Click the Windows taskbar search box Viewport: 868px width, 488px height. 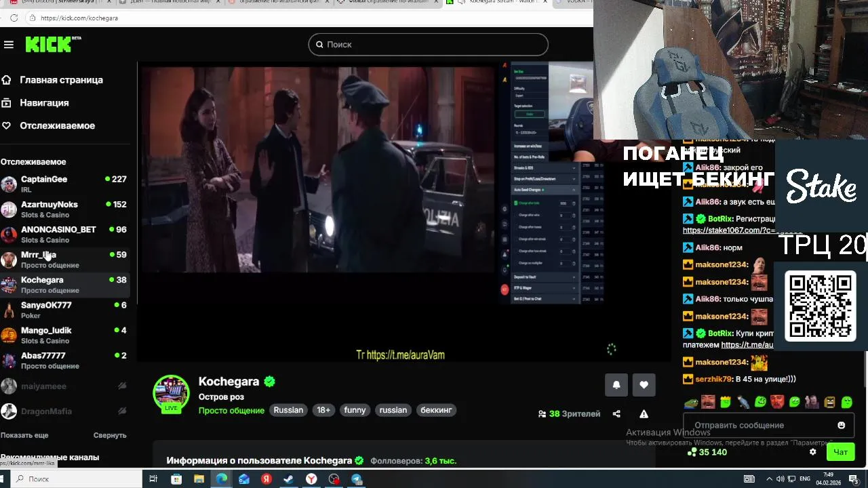pos(75,479)
